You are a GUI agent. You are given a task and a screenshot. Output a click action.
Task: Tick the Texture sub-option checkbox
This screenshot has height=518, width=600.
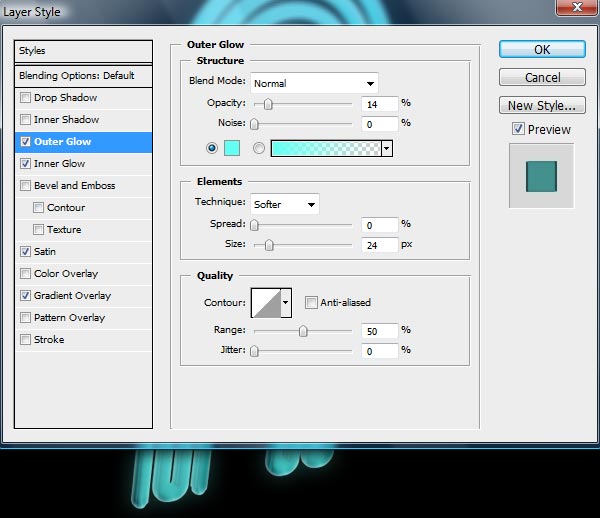point(38,230)
